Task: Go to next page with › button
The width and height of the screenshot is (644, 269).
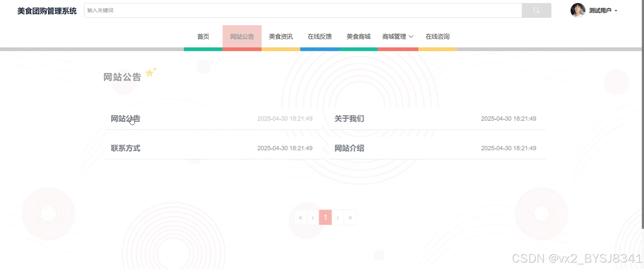Action: point(338,218)
